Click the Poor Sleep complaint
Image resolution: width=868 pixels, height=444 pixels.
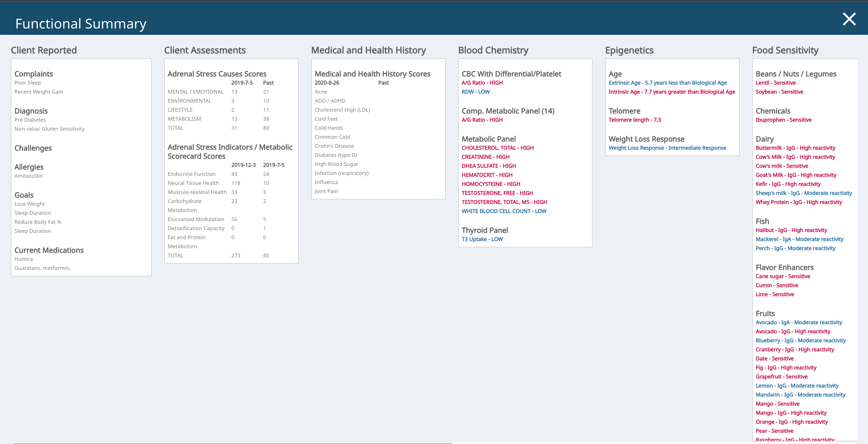coord(28,83)
